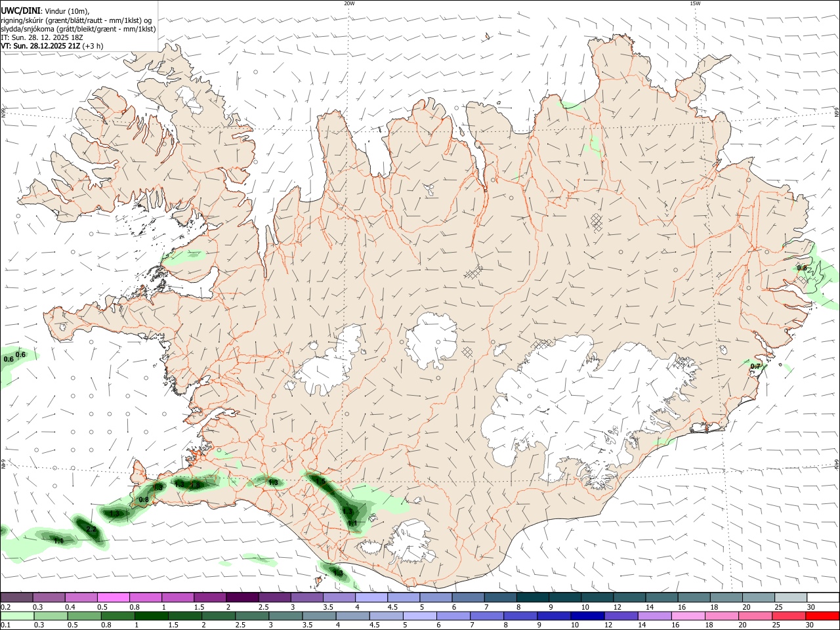Select the dark purple swatch between 2 and 2.5
The image size is (840, 630).
point(242,597)
